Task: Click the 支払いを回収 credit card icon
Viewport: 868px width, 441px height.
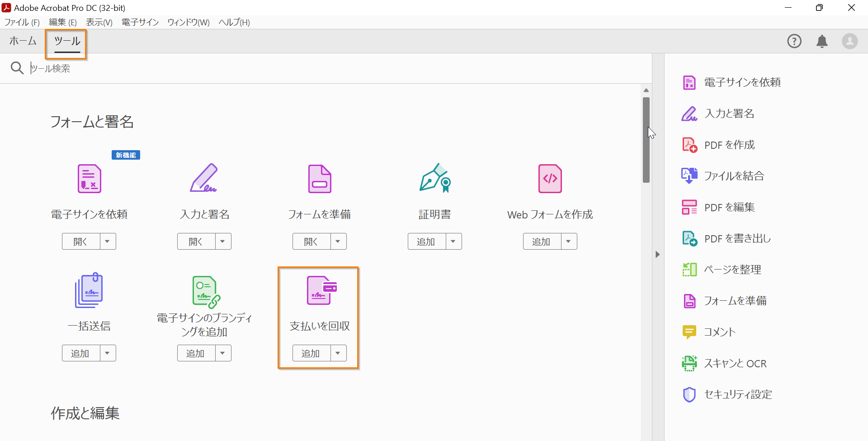Action: coord(319,290)
